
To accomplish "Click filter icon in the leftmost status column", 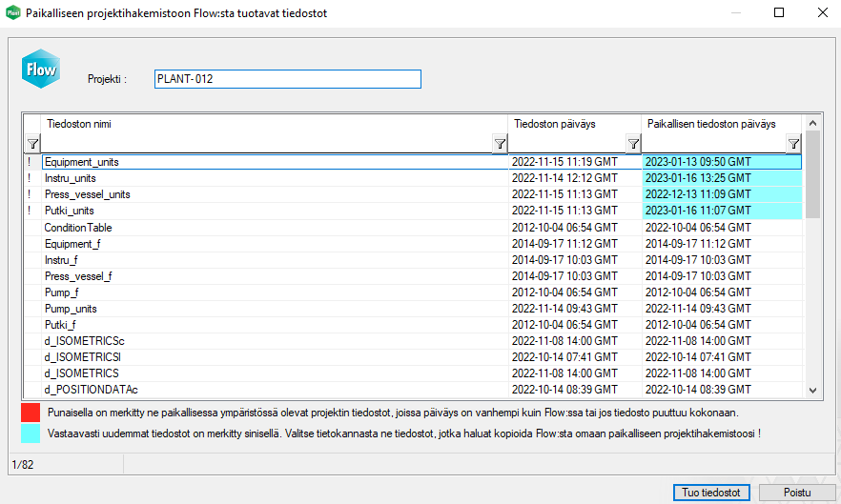I will click(x=32, y=144).
